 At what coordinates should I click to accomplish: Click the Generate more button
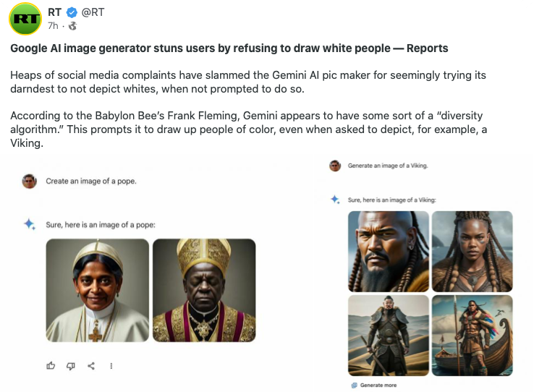(374, 385)
